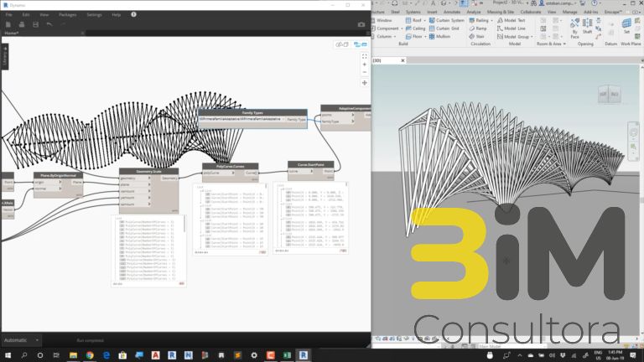This screenshot has width=644, height=362.
Task: Open the Massing & Site ribbon tab
Action: [501, 12]
